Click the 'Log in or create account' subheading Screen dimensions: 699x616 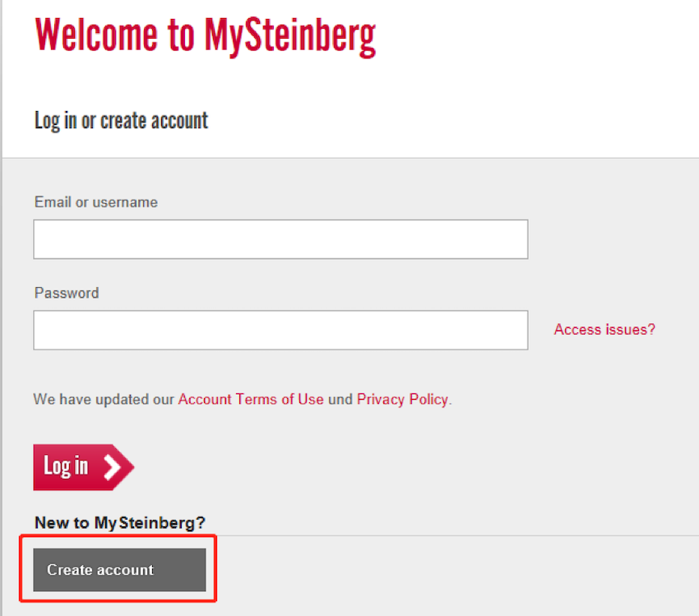121,121
